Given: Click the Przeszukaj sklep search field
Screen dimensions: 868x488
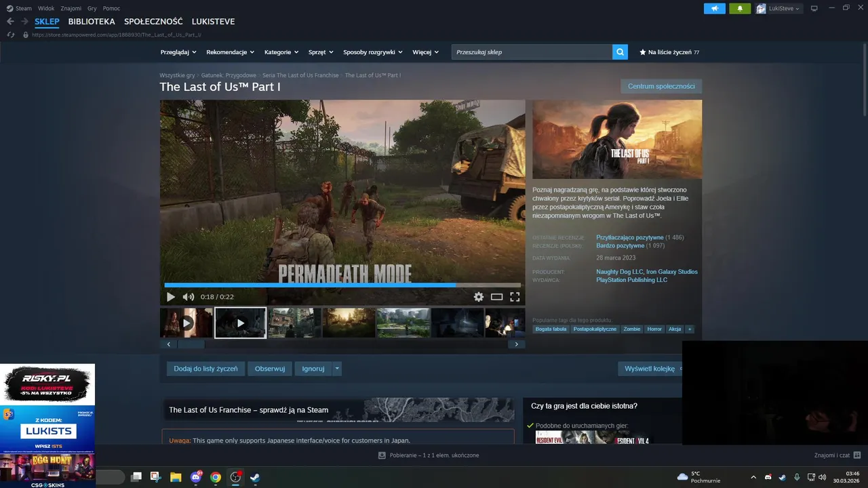Looking at the screenshot, I should [532, 52].
